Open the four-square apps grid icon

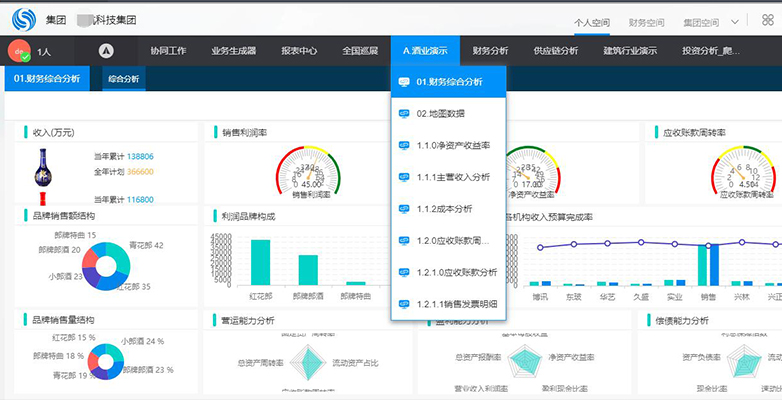768,20
